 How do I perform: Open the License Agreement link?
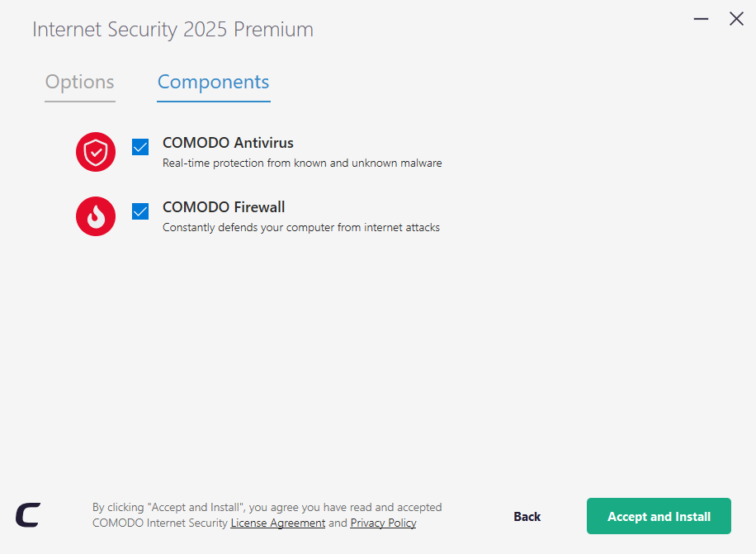point(277,523)
